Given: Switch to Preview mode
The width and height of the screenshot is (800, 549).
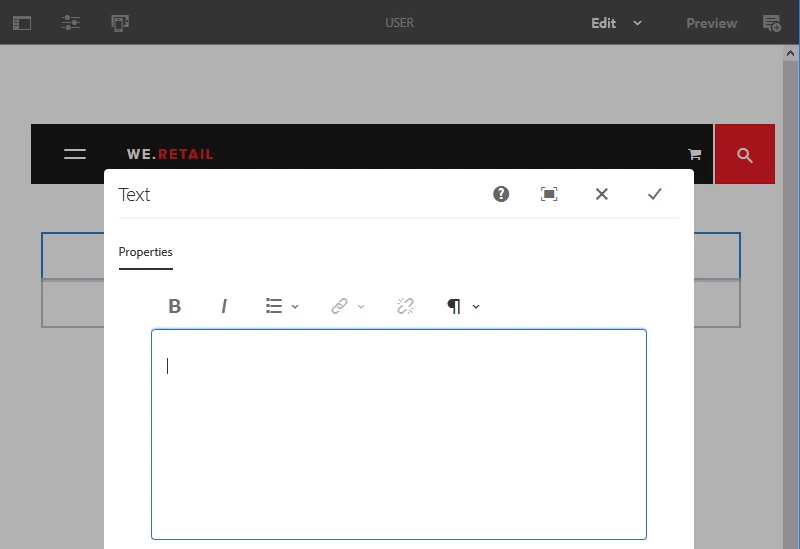Looking at the screenshot, I should tap(711, 23).
